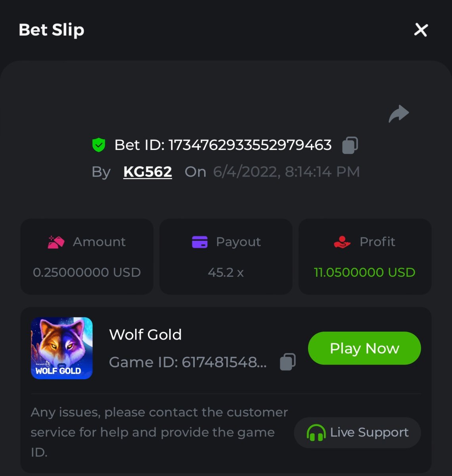The width and height of the screenshot is (452, 476).
Task: Share this bet slip via arrow icon
Action: pos(398,114)
